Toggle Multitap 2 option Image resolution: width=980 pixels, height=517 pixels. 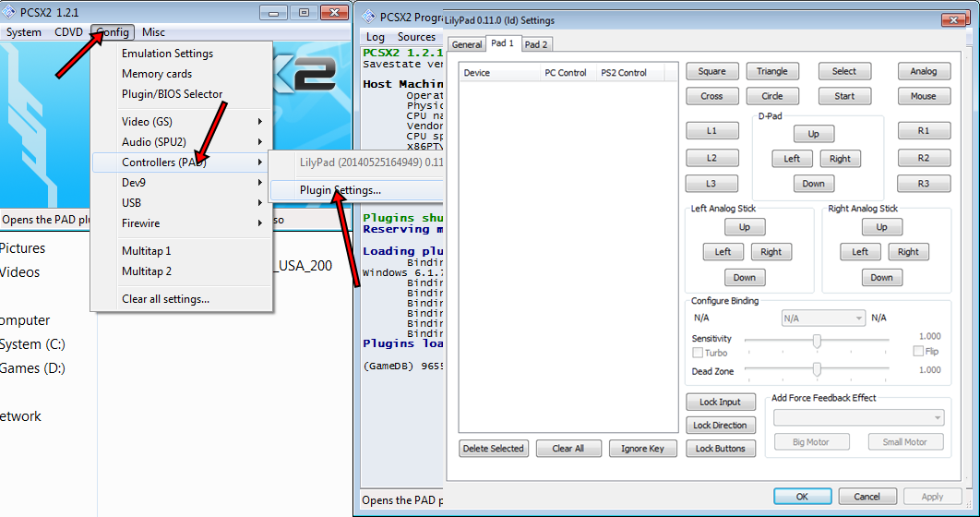(182, 271)
